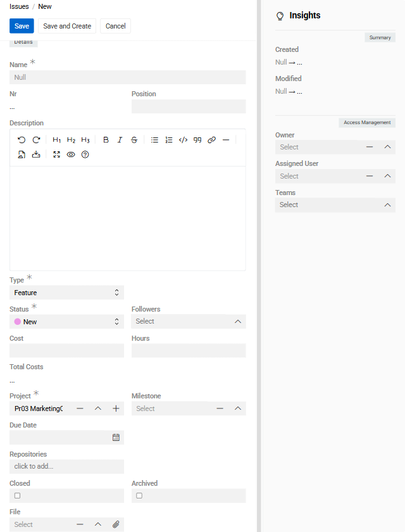Screen dimensions: 405x532
Task: Toggle fullscreen editor mode
Action: pyautogui.click(x=56, y=155)
